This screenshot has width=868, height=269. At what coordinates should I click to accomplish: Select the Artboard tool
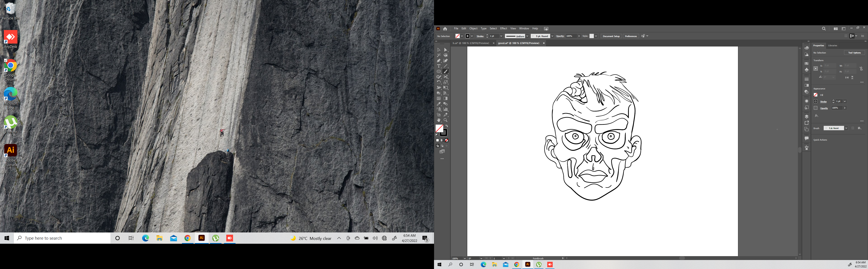439,115
